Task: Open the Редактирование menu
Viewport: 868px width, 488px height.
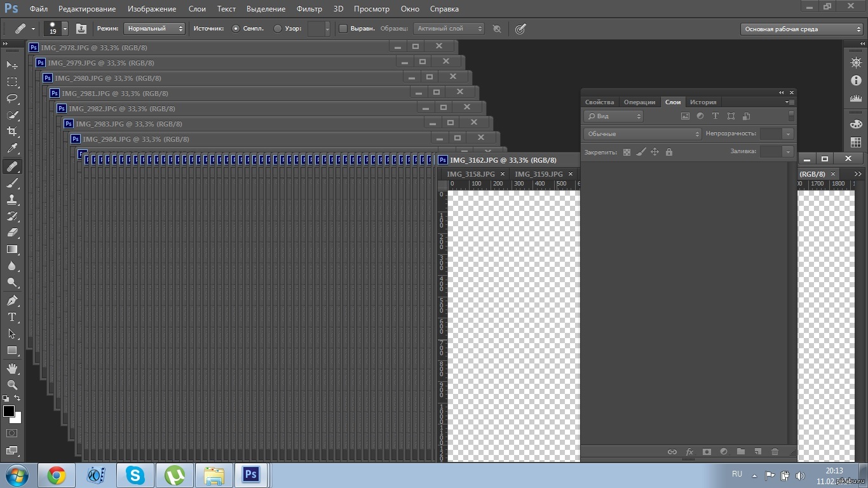Action: click(x=87, y=9)
